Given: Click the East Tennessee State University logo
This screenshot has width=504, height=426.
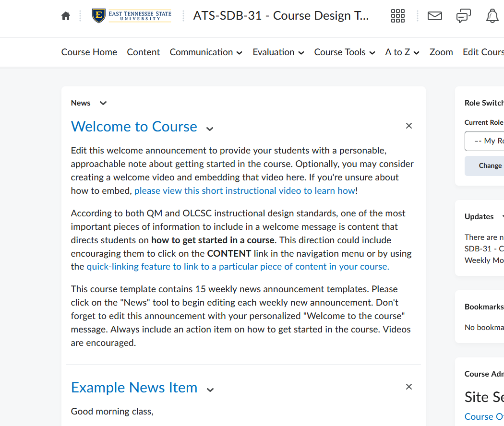Looking at the screenshot, I should click(132, 16).
